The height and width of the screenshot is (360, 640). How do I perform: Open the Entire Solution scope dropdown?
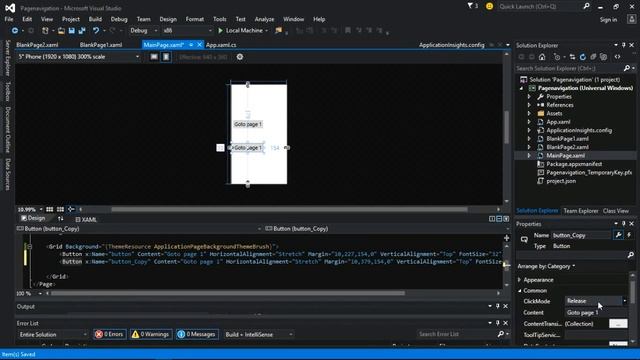(53, 334)
